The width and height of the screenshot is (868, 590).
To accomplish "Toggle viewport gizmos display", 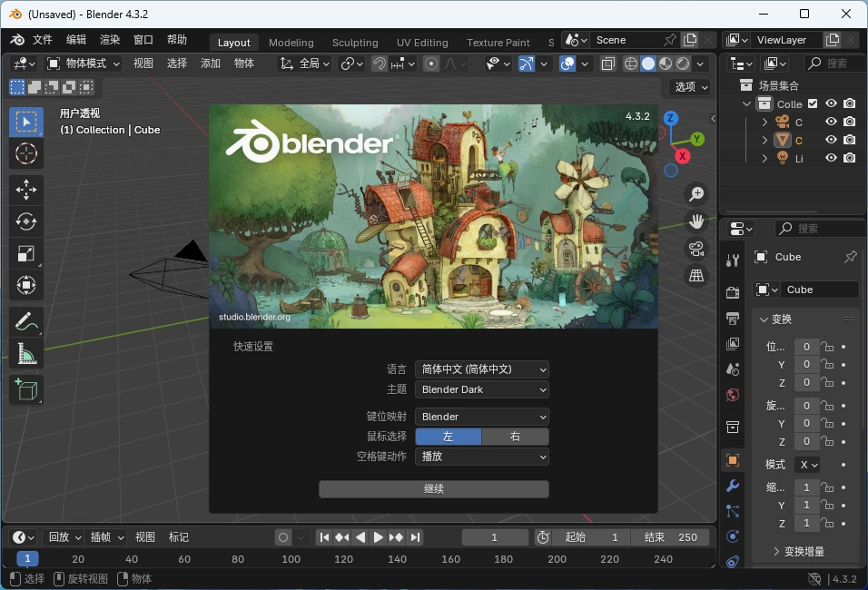I will tap(527, 64).
